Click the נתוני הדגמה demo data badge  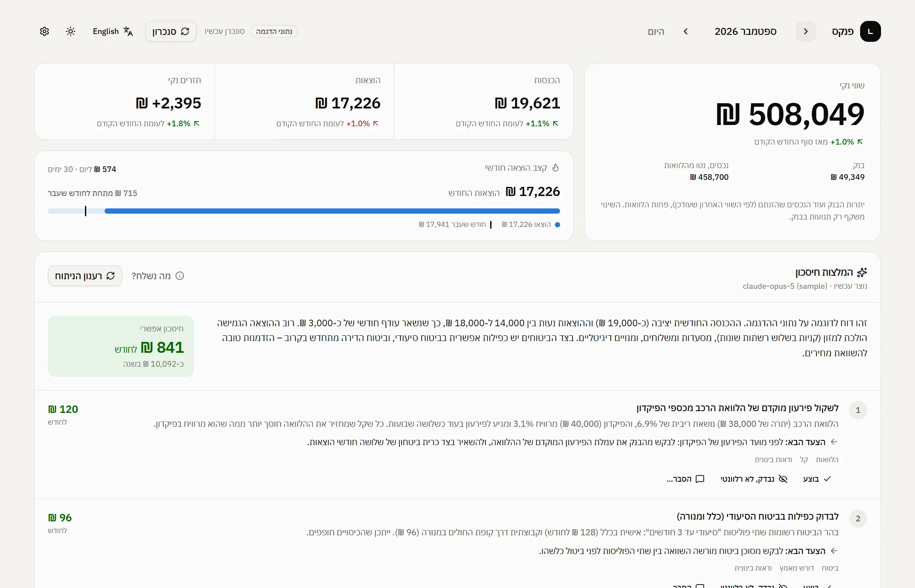pos(274,31)
